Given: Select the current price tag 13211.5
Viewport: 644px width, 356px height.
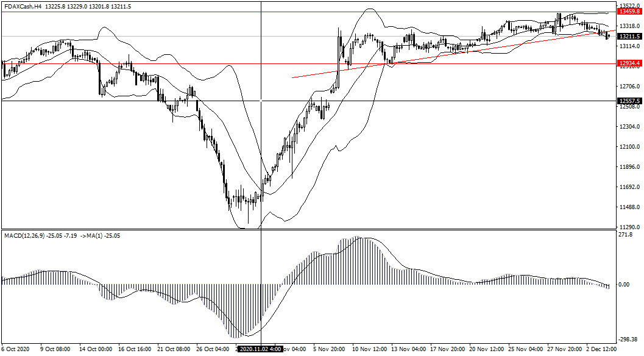Looking at the screenshot, I should pyautogui.click(x=629, y=37).
